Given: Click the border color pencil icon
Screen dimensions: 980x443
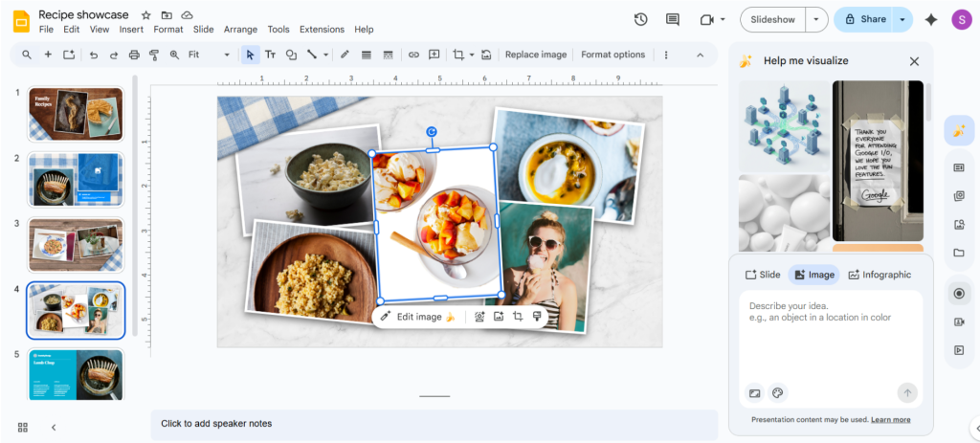Looking at the screenshot, I should click(x=345, y=55).
